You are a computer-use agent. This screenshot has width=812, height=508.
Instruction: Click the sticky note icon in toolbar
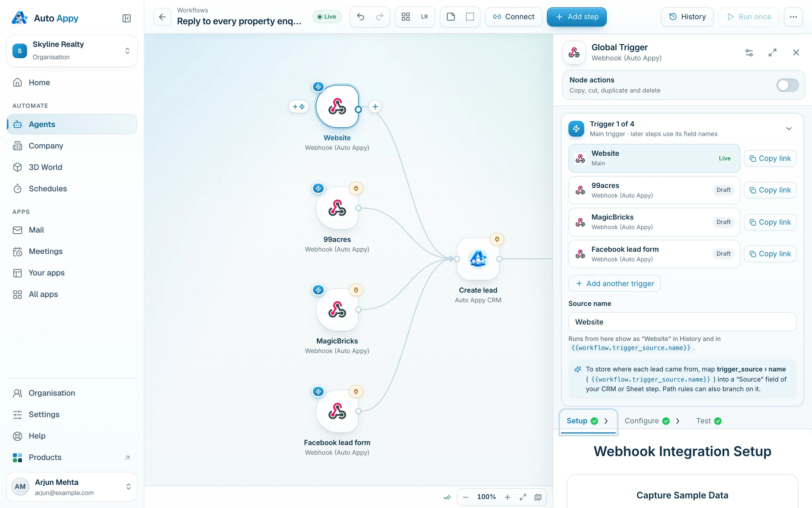tap(451, 17)
